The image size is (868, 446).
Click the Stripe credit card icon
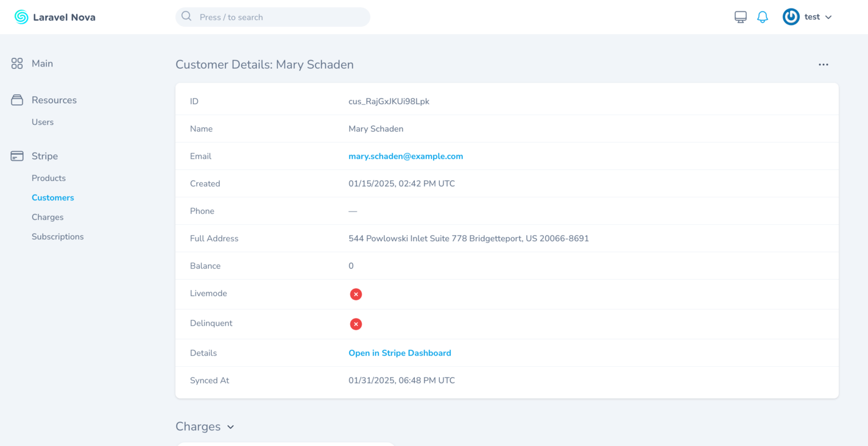[x=17, y=156]
